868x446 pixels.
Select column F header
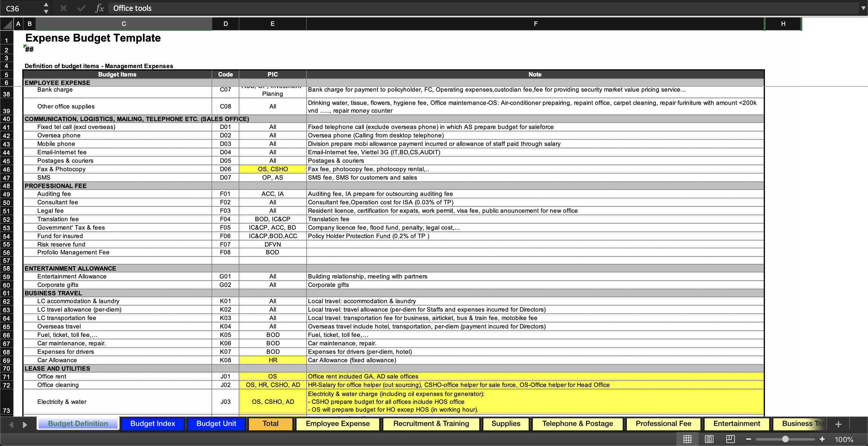536,24
